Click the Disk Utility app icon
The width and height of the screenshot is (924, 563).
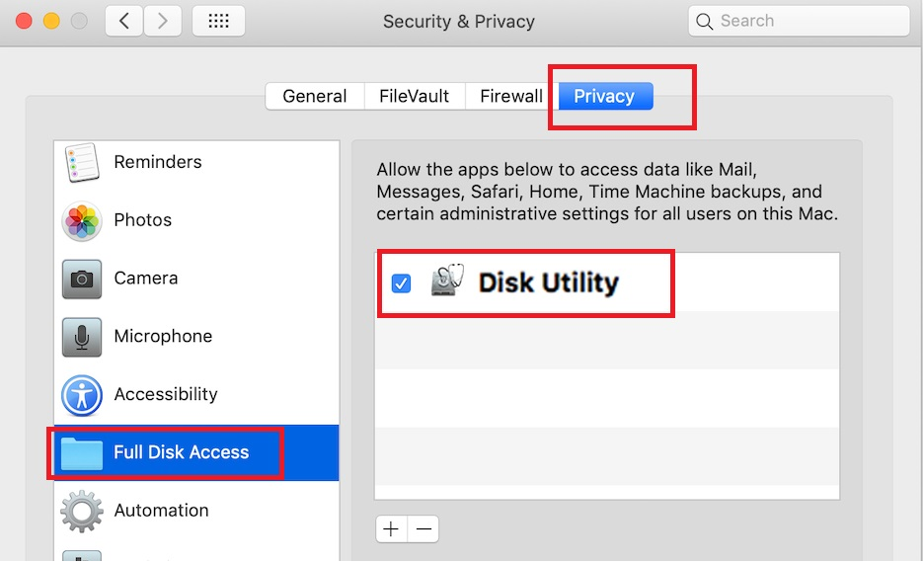click(x=448, y=281)
